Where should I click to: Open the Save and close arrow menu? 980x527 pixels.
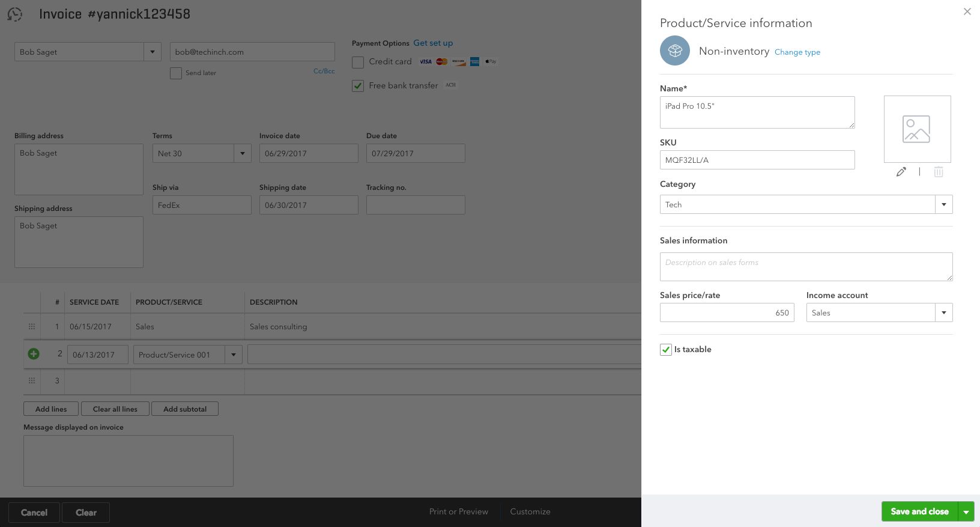tap(966, 512)
